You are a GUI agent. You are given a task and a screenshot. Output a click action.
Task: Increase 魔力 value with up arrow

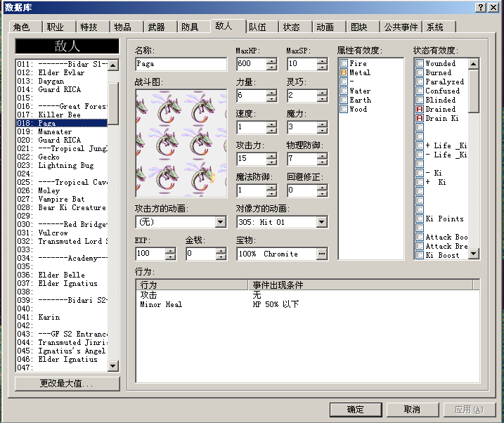(322, 124)
